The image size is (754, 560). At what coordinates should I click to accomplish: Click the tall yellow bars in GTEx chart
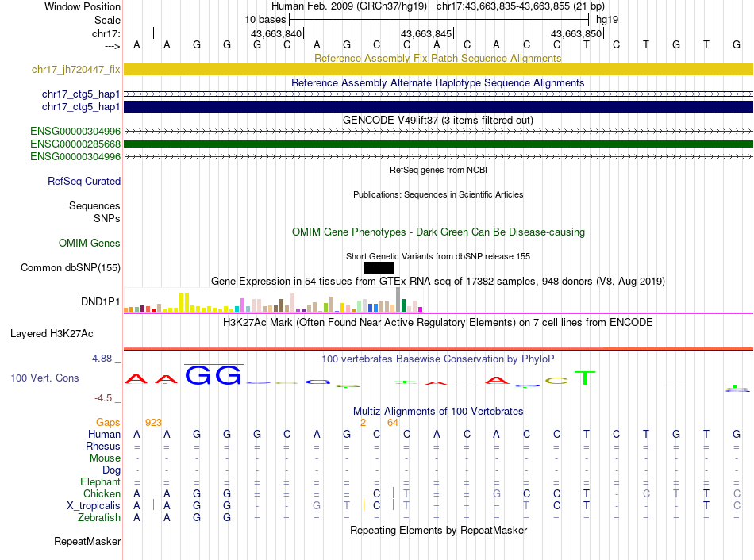(x=184, y=302)
